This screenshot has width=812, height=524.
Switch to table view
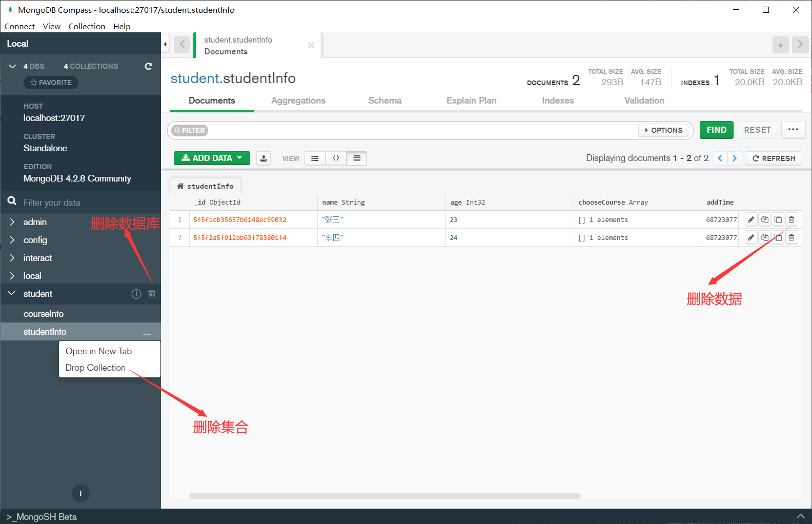pos(357,158)
